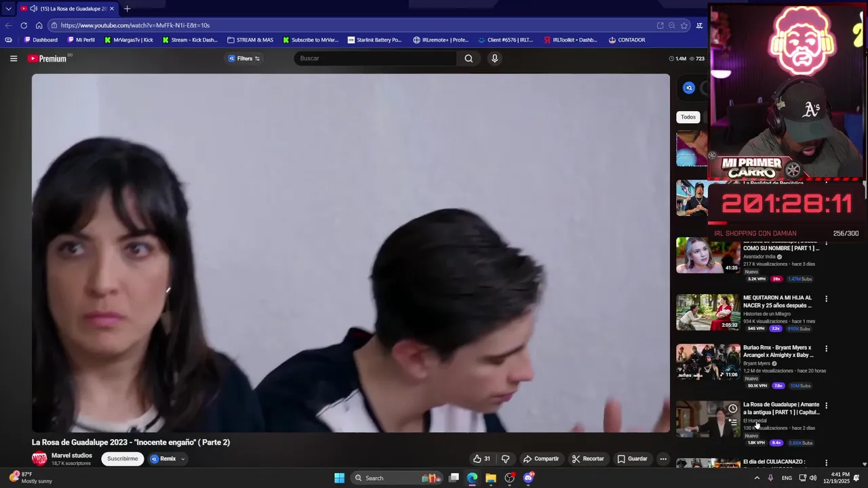This screenshot has height=488, width=868.
Task: Open Task View on taskbar
Action: (x=454, y=478)
